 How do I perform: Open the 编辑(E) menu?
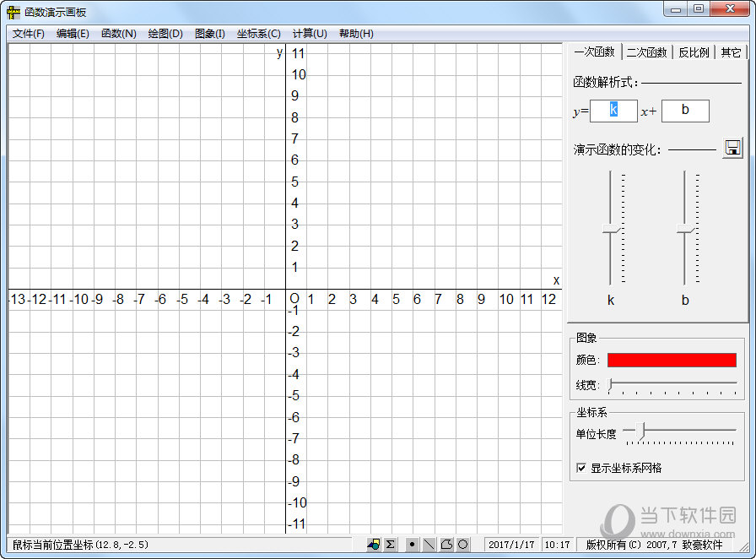click(x=73, y=34)
